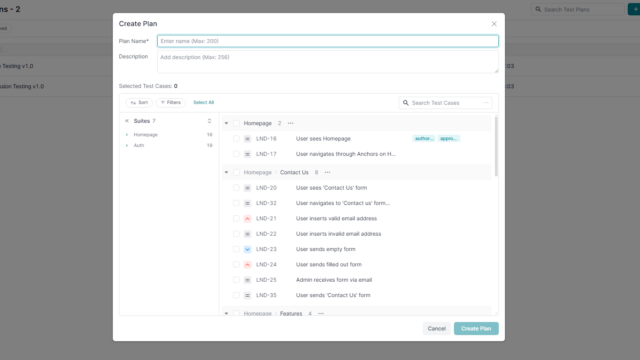
Task: Collapse the Homepage Features group
Action: click(227, 313)
